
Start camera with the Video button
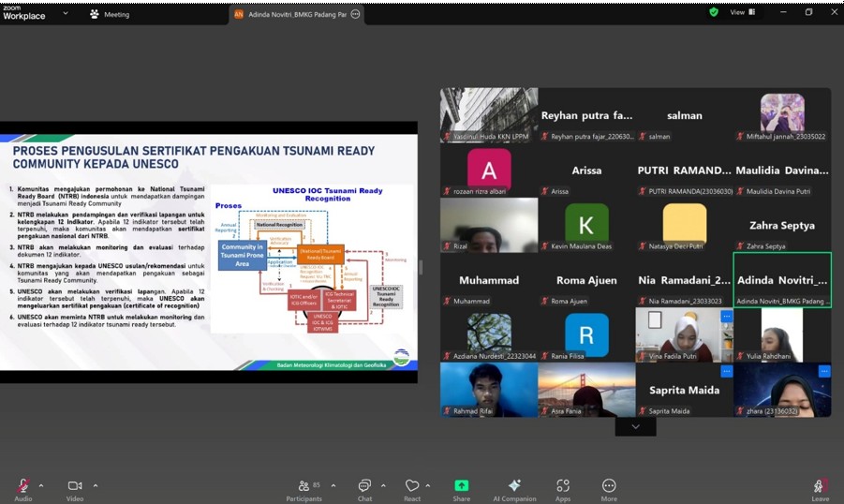tap(75, 489)
